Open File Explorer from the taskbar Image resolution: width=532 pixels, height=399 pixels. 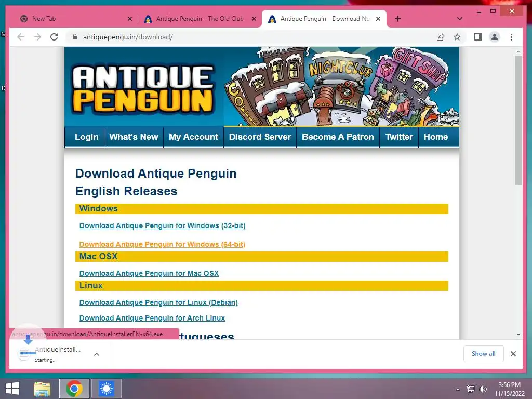pyautogui.click(x=42, y=389)
